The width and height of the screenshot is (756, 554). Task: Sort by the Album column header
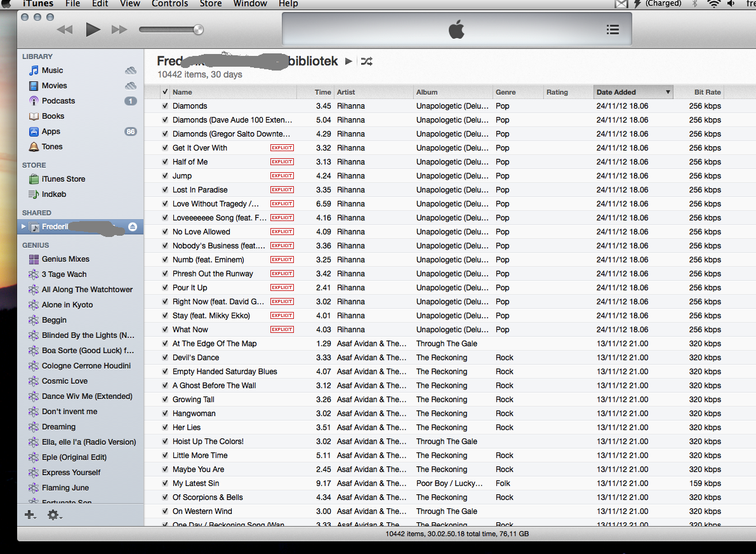453,91
